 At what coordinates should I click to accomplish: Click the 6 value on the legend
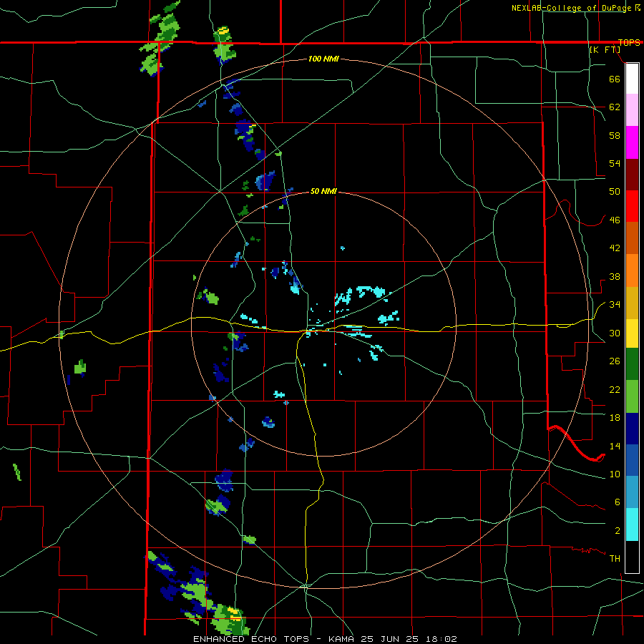(x=618, y=502)
